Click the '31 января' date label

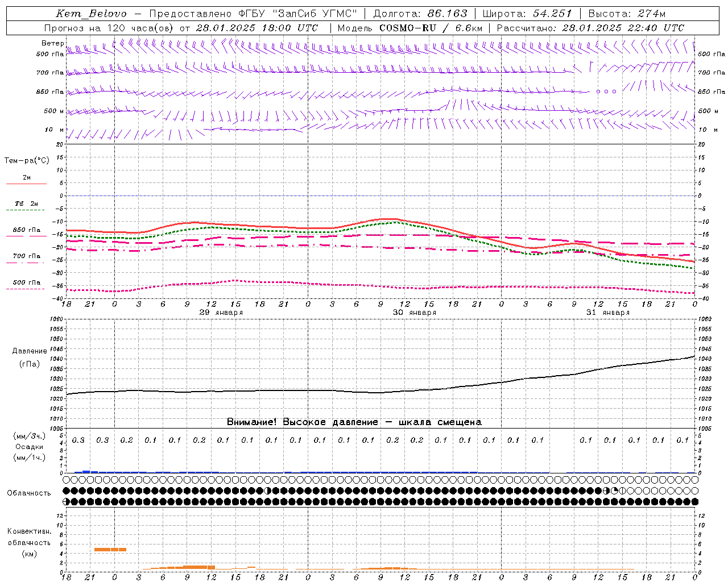(x=608, y=313)
